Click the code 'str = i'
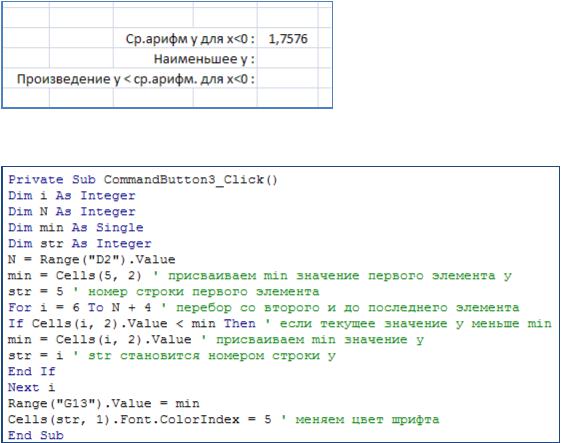The width and height of the screenshot is (561, 443). (x=36, y=355)
